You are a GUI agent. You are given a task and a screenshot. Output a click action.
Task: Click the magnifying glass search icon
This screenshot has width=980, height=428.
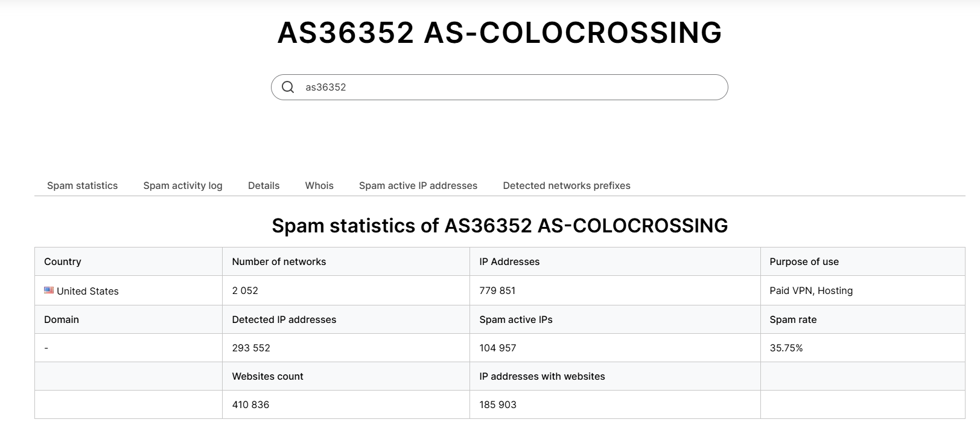pos(288,88)
